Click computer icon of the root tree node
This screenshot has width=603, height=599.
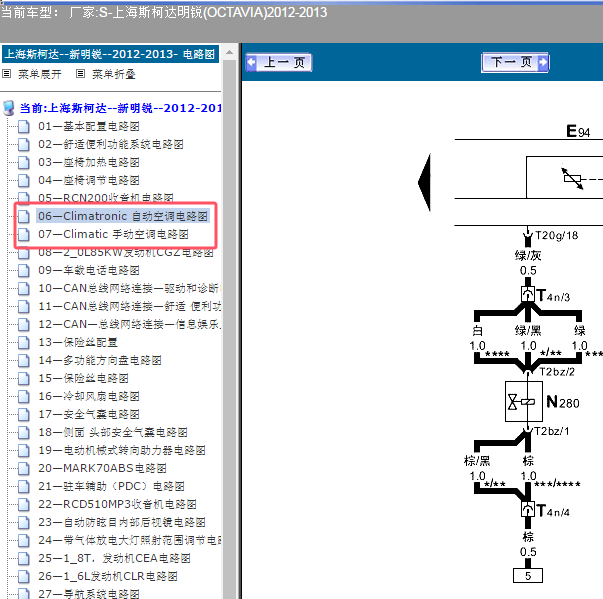(x=8, y=108)
